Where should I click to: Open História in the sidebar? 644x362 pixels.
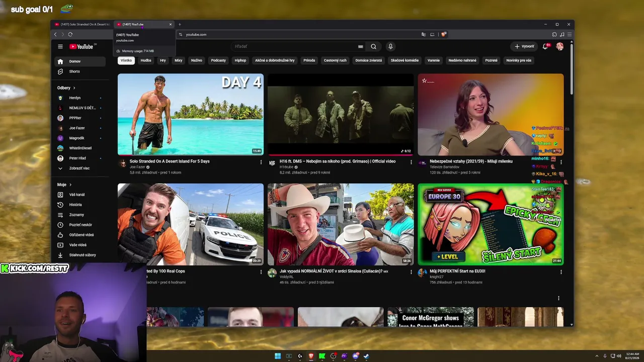pos(80,205)
